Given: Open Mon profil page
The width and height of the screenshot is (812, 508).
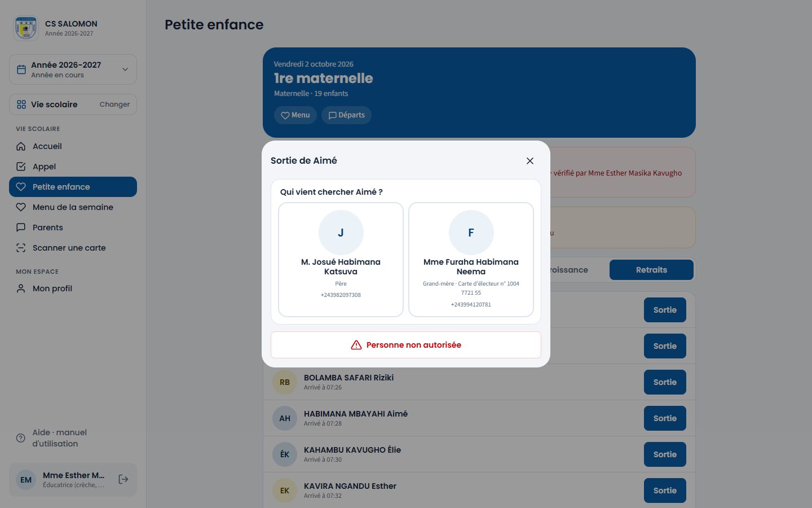Looking at the screenshot, I should tap(73, 288).
